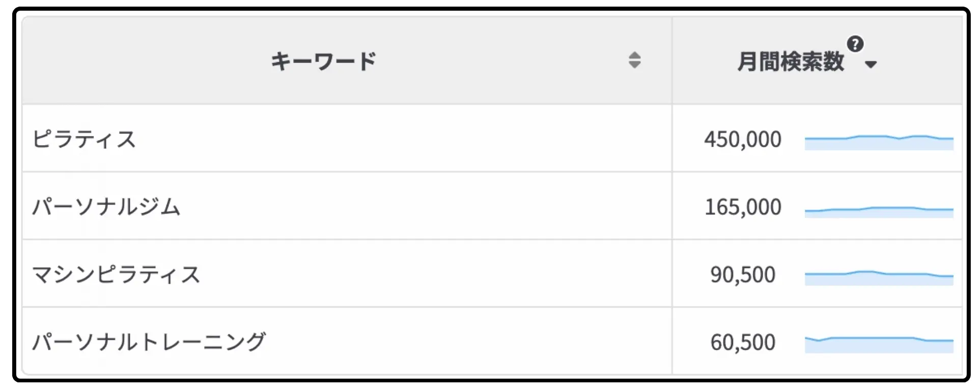
Task: Toggle descending sort arrow for 月間検索数
Action: (871, 65)
